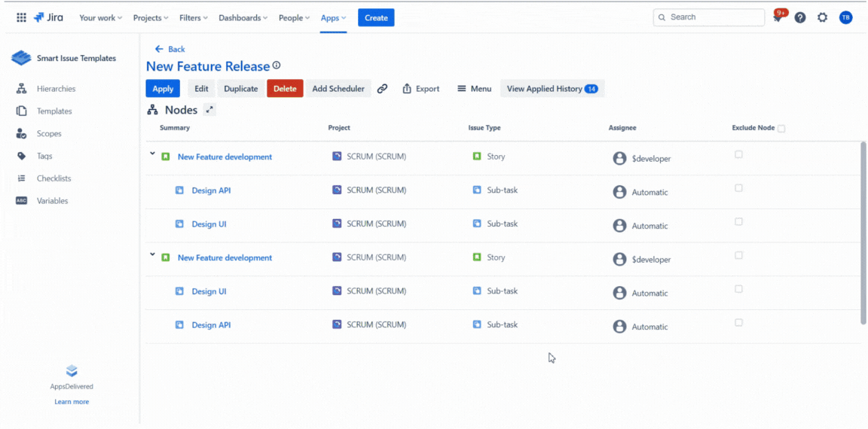This screenshot has width=868, height=429.
Task: Open the TB user avatar
Action: 845,17
